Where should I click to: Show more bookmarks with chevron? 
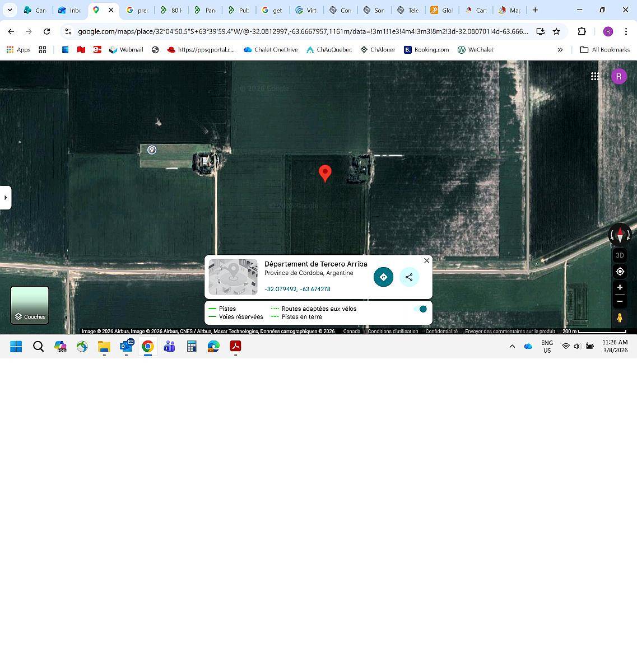click(560, 50)
